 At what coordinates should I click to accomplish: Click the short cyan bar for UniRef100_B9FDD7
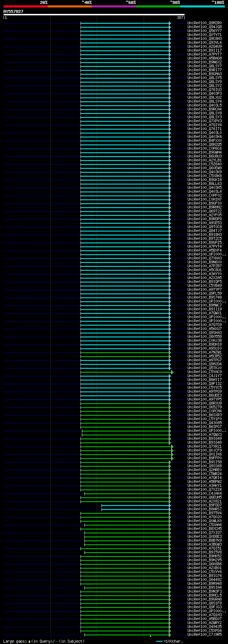click(x=136, y=505)
